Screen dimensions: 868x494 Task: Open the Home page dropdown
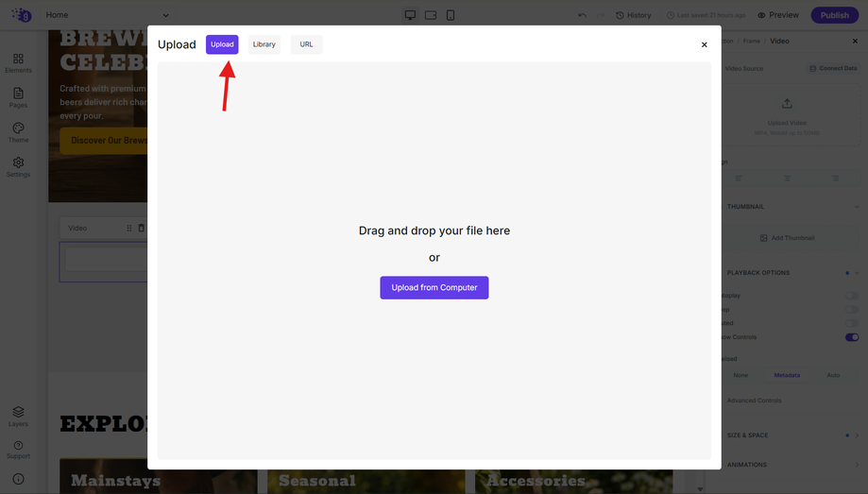click(108, 15)
